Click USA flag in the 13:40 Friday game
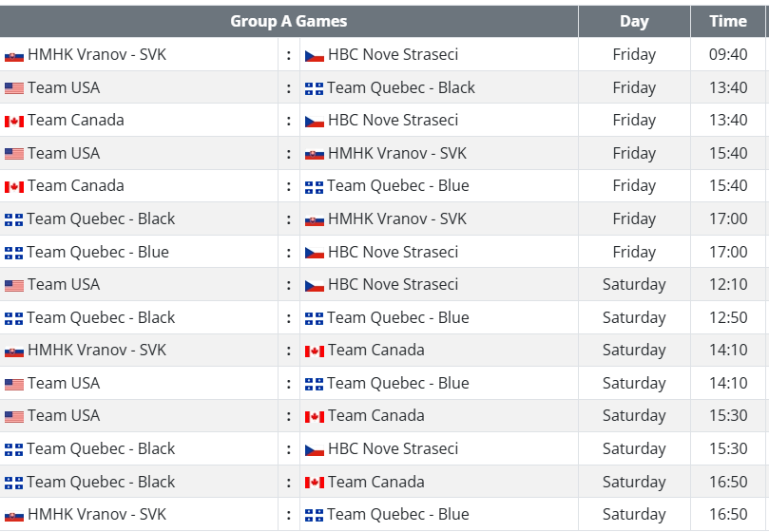 (14, 88)
